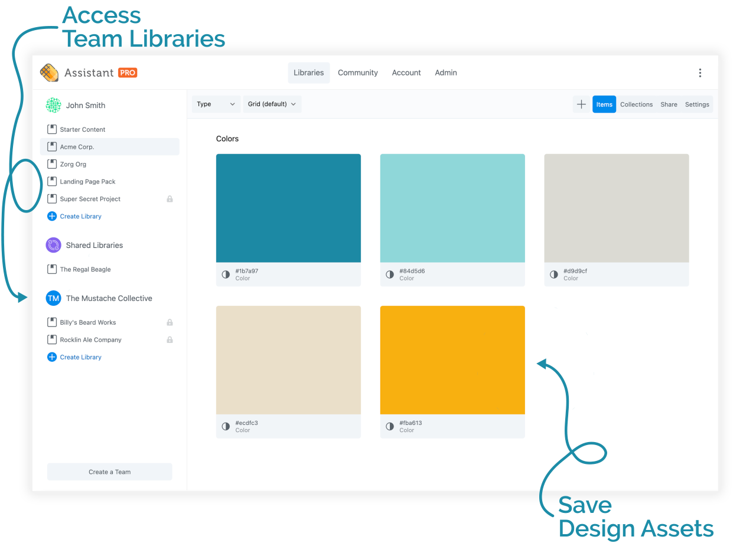Open the three-dot more options menu
Screen dimensions: 756x543
click(x=700, y=73)
